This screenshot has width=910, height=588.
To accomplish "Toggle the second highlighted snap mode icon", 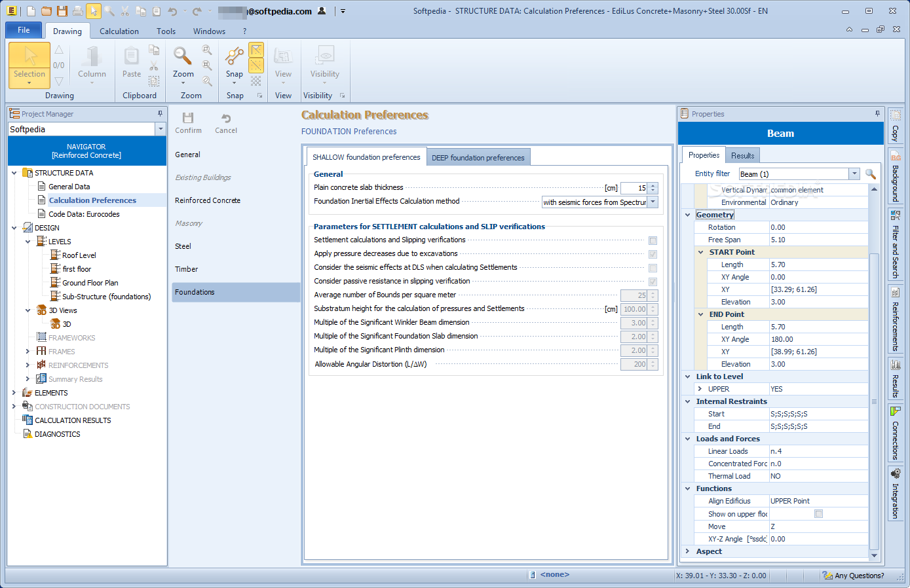I will [256, 65].
